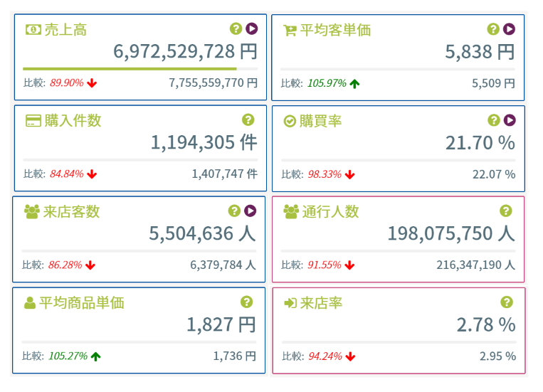
Task: Select the 売上高 card title
Action: [x=65, y=30]
